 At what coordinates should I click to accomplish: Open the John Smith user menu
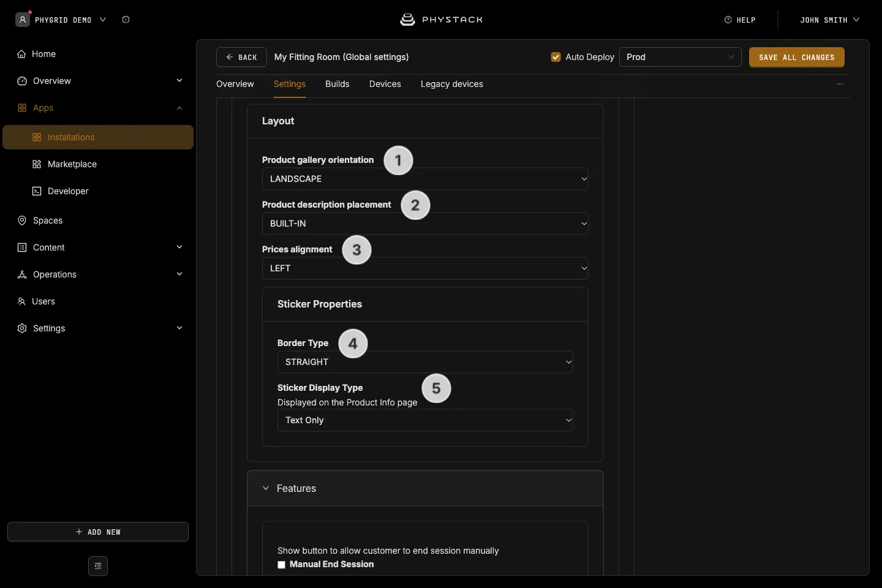click(x=830, y=20)
